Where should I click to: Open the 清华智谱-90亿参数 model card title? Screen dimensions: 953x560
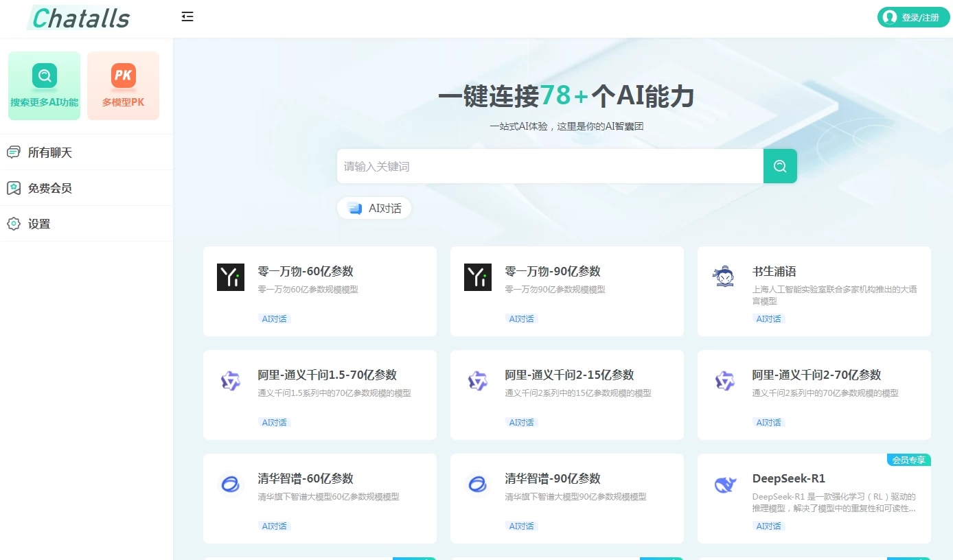(553, 478)
